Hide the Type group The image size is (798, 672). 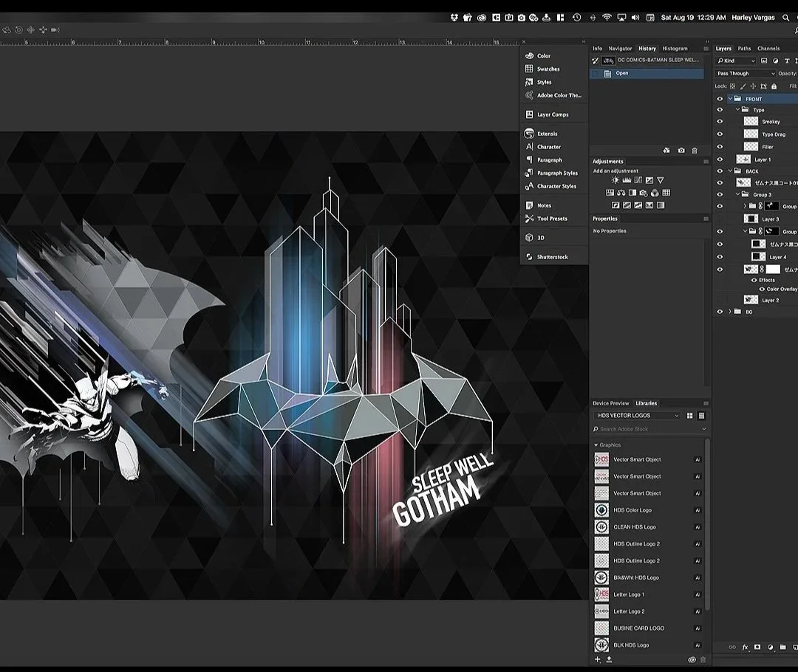pos(720,109)
